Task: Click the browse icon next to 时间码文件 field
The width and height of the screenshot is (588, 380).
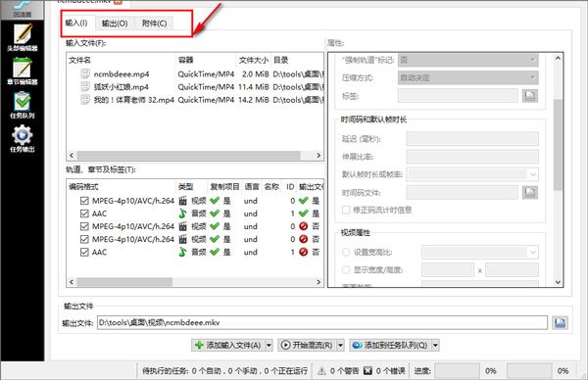Action: [530, 192]
